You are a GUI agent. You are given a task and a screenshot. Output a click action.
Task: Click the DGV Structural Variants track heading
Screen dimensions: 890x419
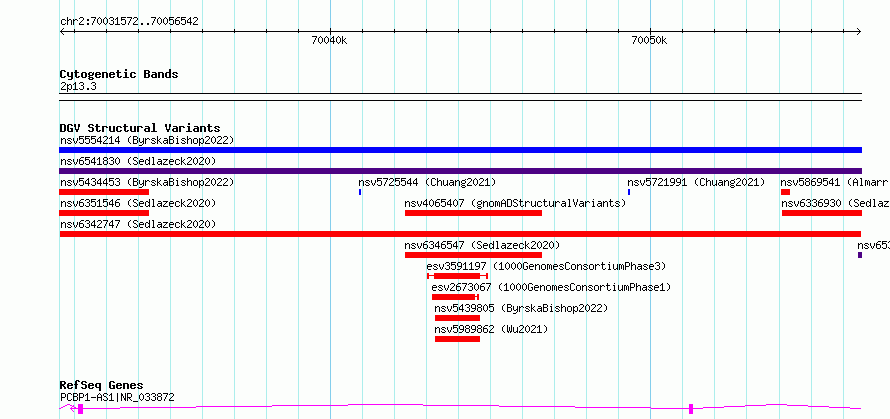point(140,128)
